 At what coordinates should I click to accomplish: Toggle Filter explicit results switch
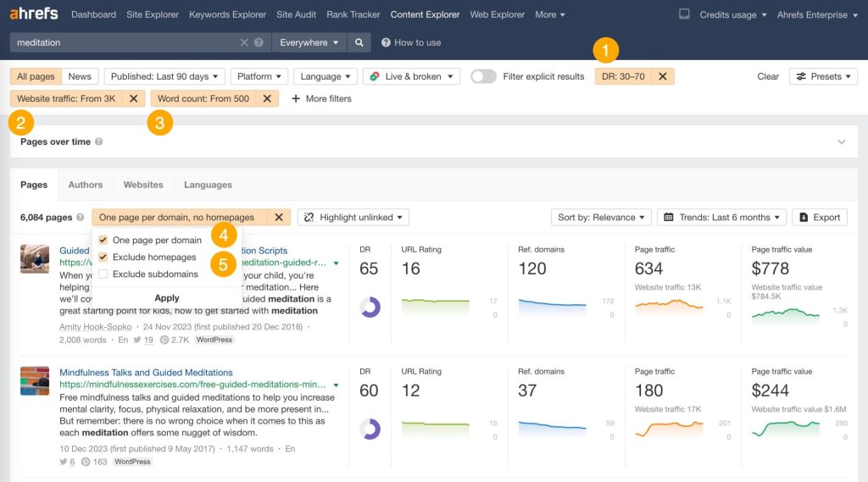point(483,76)
